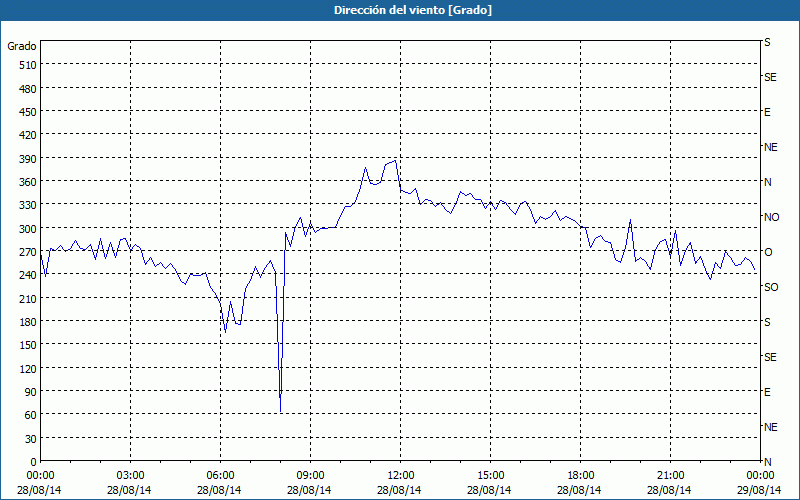Click the 480 y-axis label
The width and height of the screenshot is (800, 500).
[28, 89]
